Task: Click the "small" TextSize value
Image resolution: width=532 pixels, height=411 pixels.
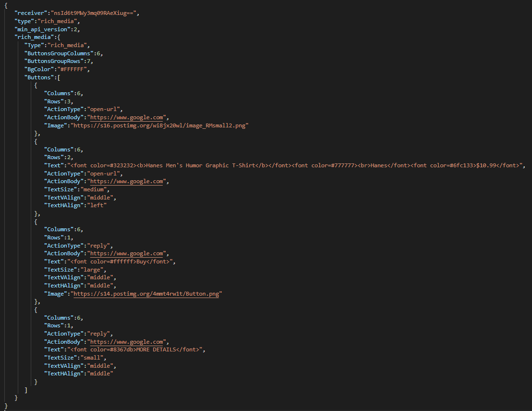Action: [x=92, y=358]
